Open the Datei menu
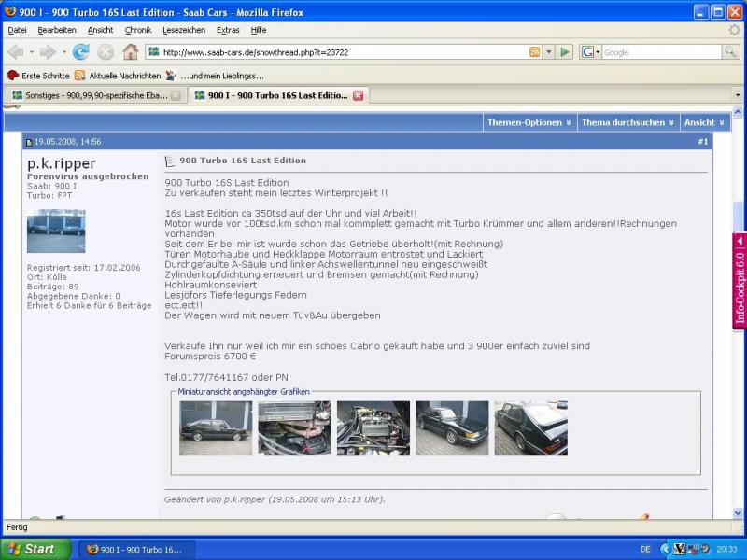This screenshot has height=560, width=747. (17, 30)
